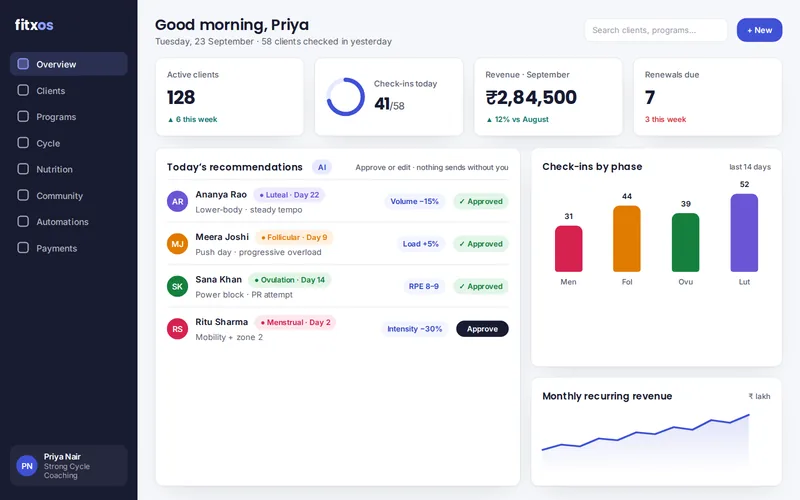
Task: Click the green Ovu bar
Action: 685,242
